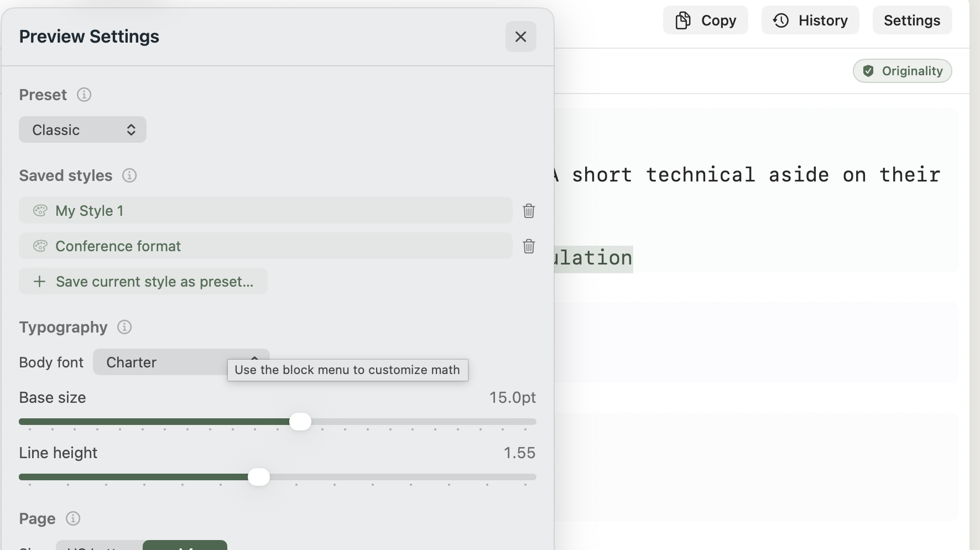Click the plus icon for saving preset
This screenshot has height=550, width=980.
[x=39, y=281]
